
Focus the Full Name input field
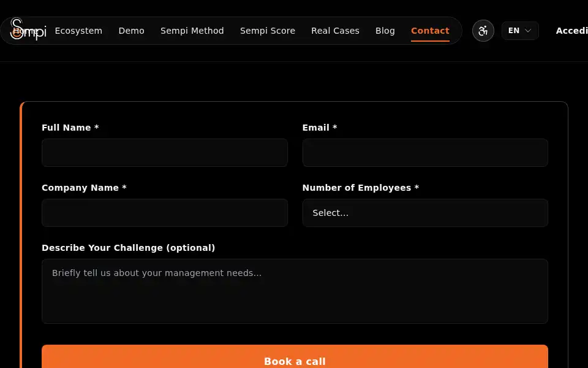pos(165,153)
